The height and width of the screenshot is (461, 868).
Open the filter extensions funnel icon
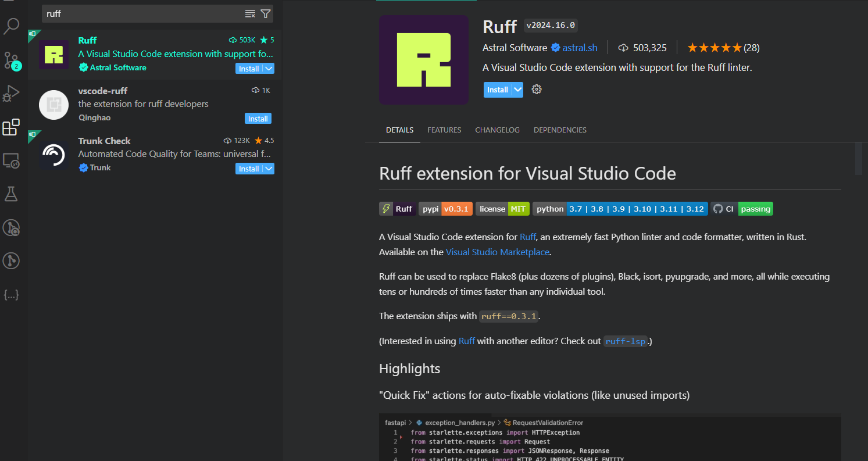tap(266, 13)
